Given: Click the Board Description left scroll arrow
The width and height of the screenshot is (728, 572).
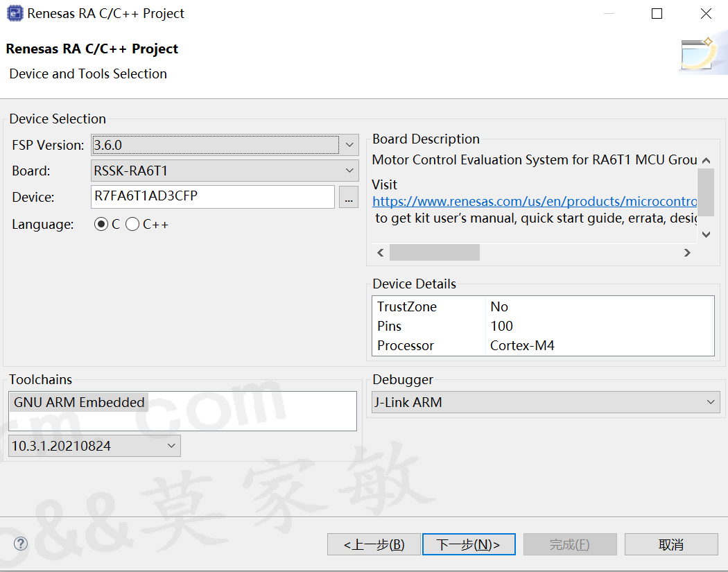Looking at the screenshot, I should click(381, 252).
